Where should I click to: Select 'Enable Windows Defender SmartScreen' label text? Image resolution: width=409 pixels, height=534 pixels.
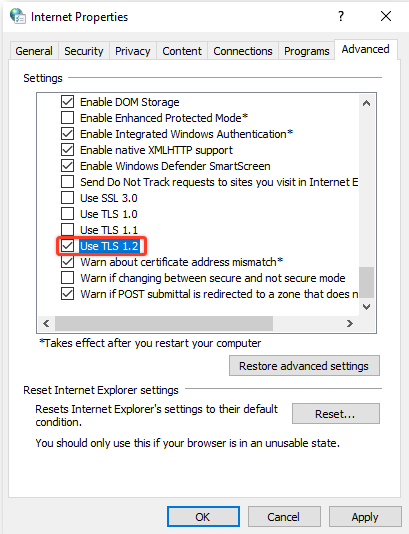click(175, 166)
